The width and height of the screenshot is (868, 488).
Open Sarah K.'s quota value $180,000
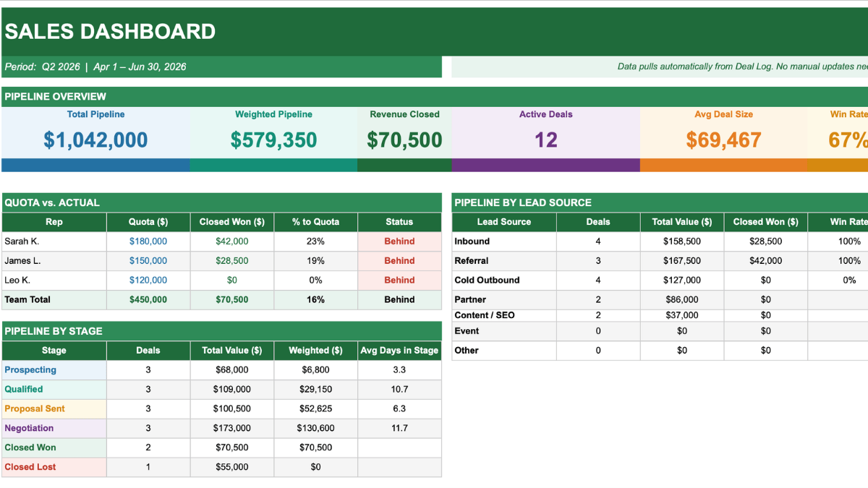(148, 241)
